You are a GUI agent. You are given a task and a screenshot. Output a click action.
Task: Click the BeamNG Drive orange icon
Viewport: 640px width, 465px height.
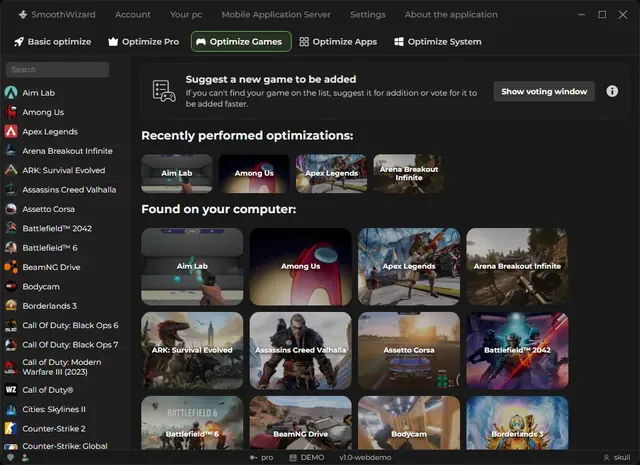pyautogui.click(x=11, y=267)
